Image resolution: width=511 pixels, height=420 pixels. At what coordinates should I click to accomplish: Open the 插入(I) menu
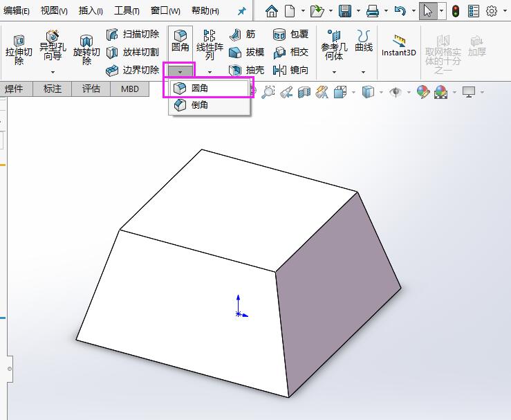click(91, 11)
